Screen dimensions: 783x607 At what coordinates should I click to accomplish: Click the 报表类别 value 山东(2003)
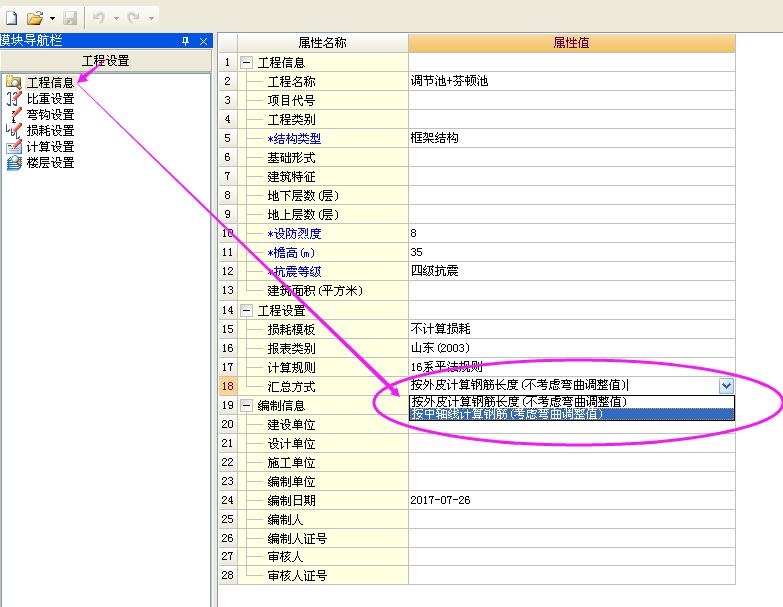tap(440, 347)
